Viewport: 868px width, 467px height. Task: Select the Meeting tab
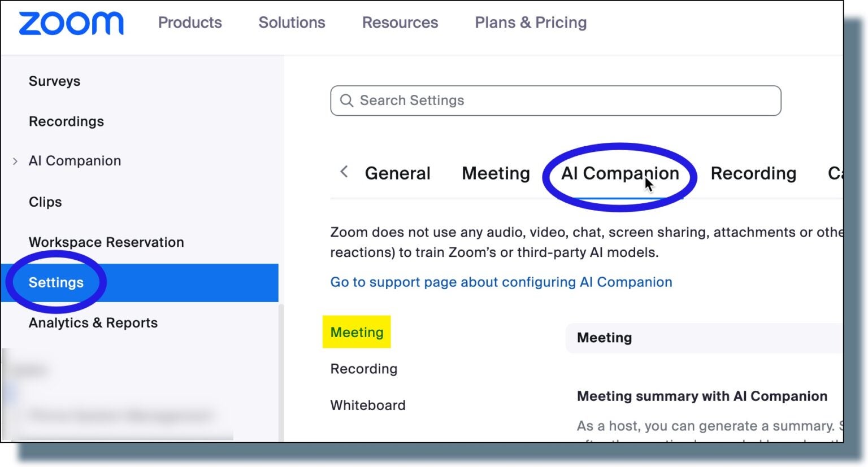click(x=496, y=173)
